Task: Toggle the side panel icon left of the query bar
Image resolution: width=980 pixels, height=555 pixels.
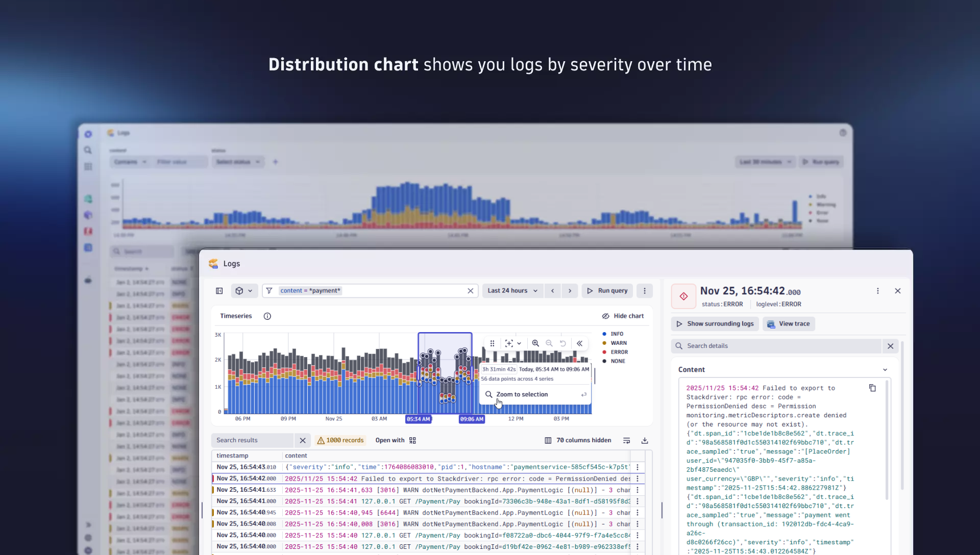Action: click(219, 290)
